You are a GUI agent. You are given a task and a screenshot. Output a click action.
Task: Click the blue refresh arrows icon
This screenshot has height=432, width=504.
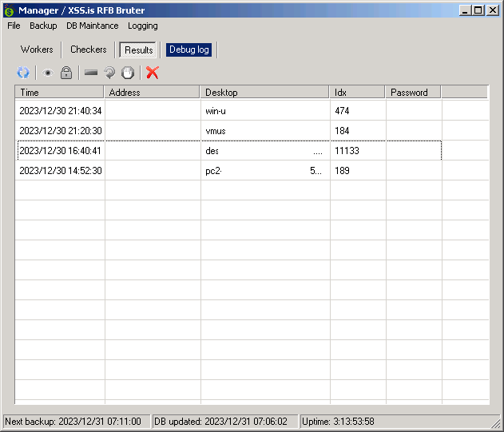coord(23,73)
